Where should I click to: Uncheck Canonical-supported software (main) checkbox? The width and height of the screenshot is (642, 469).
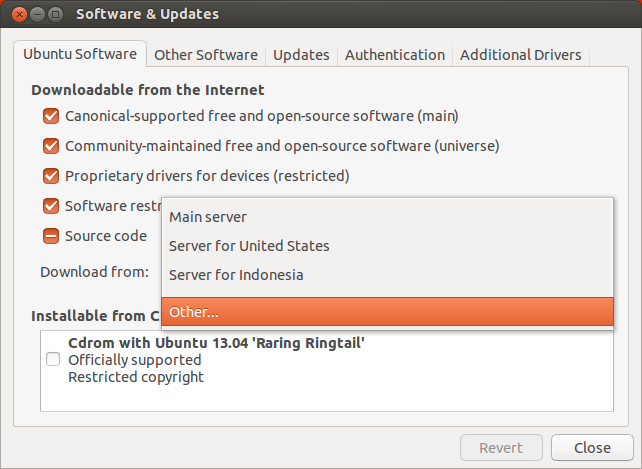pos(51,116)
